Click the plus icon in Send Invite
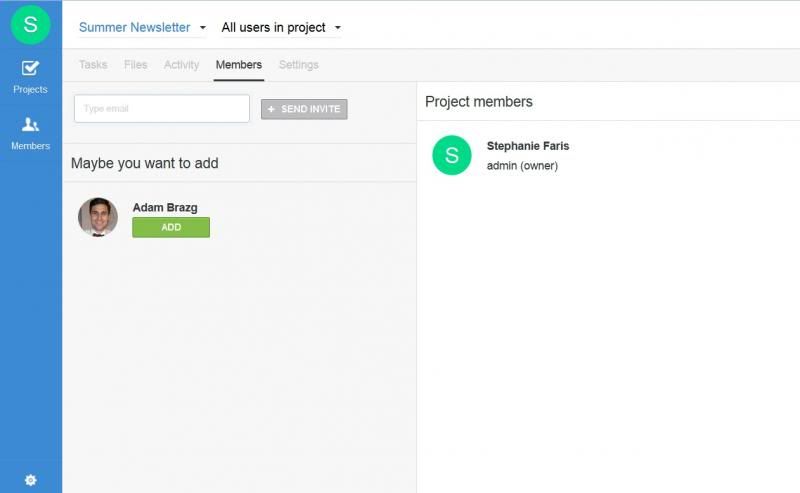Image resolution: width=800 pixels, height=493 pixels. (271, 109)
